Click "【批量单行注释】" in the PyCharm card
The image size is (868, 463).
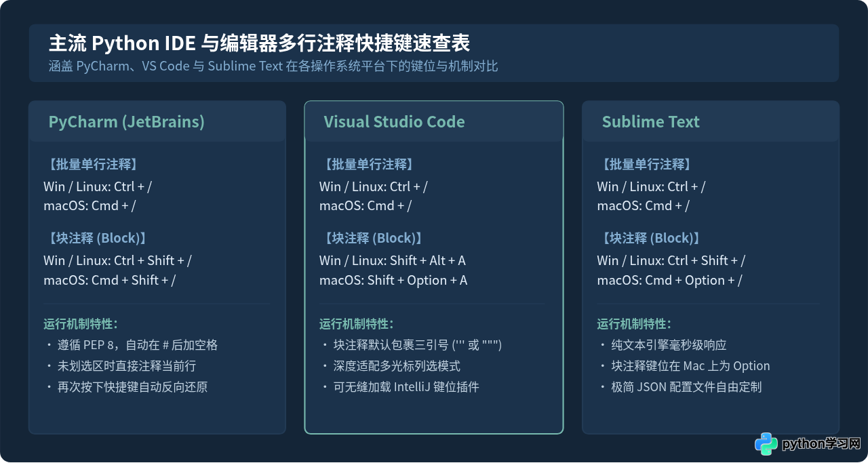[x=93, y=165]
